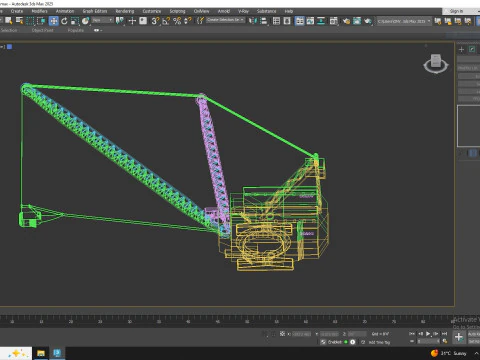Toggle Keyboard Shortcut Override icon
This screenshot has height=360, width=480.
[x=143, y=21]
